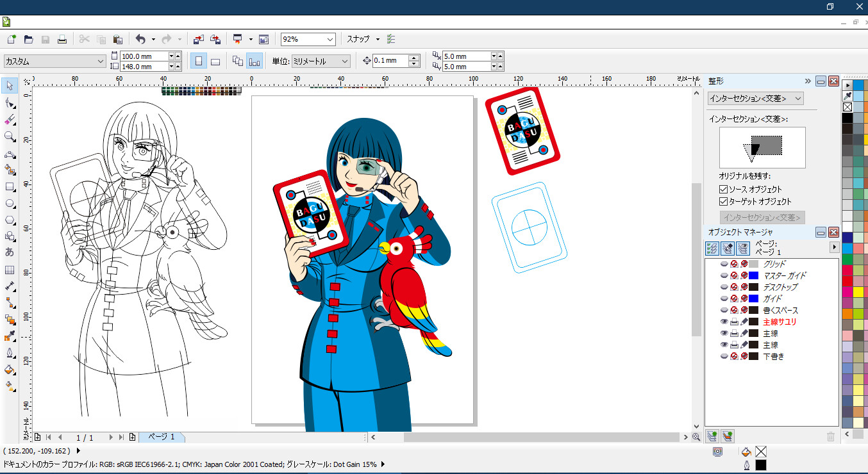The width and height of the screenshot is (868, 474).
Task: Toggle the ターゲット オブジェクト checkbox
Action: [724, 202]
